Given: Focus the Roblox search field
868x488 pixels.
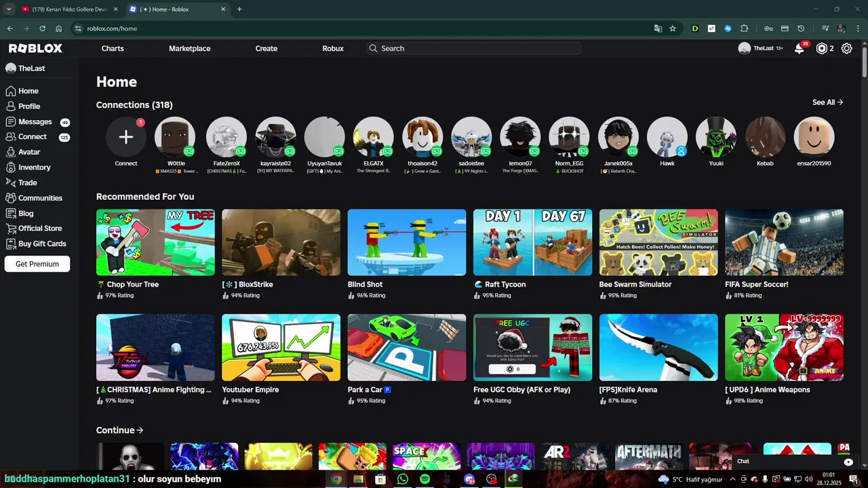Looking at the screenshot, I should 473,48.
